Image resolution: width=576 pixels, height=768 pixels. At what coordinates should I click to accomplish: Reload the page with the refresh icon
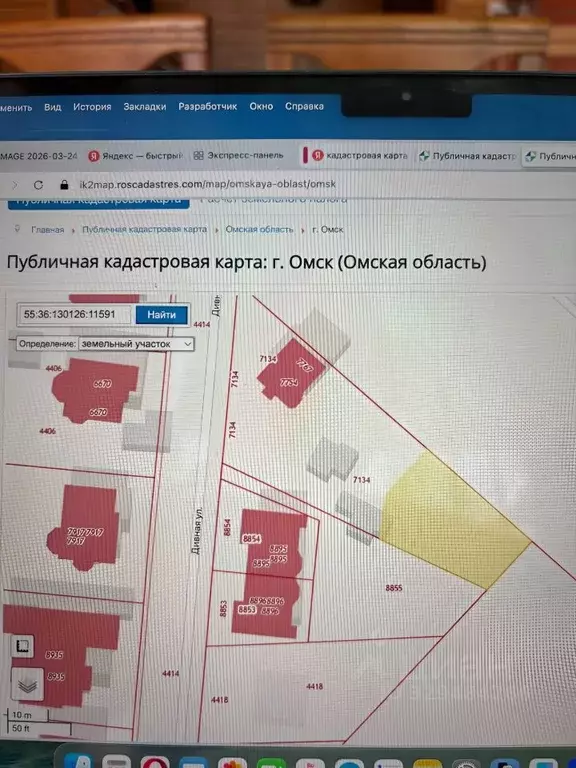38,185
